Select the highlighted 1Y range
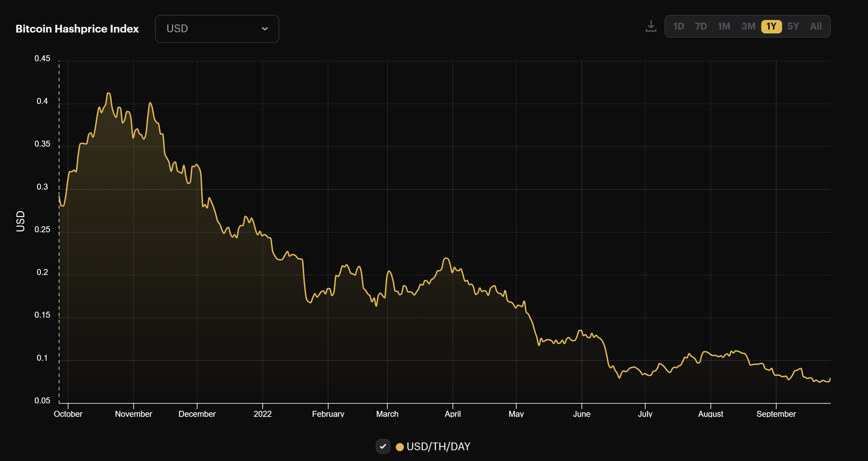Screen dimensions: 868x461 point(771,26)
